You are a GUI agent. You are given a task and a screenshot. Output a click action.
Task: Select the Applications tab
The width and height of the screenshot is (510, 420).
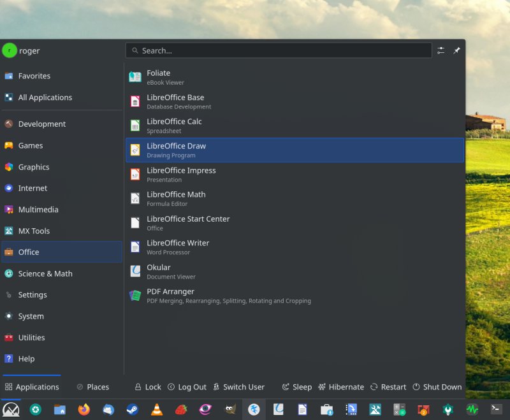click(x=32, y=387)
